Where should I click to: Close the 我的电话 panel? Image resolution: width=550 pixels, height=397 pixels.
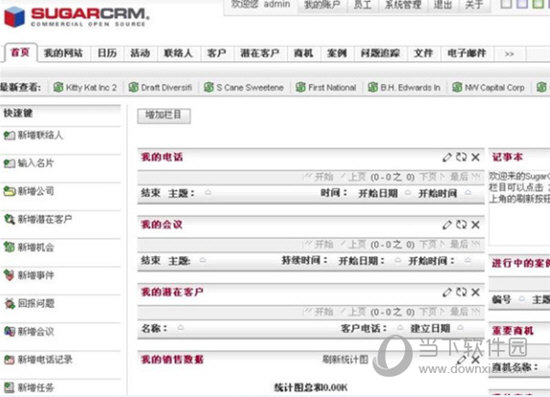[x=475, y=157]
